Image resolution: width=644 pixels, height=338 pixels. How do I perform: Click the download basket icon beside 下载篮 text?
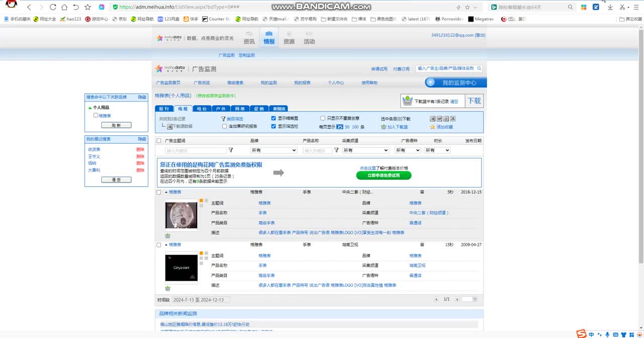tap(408, 101)
